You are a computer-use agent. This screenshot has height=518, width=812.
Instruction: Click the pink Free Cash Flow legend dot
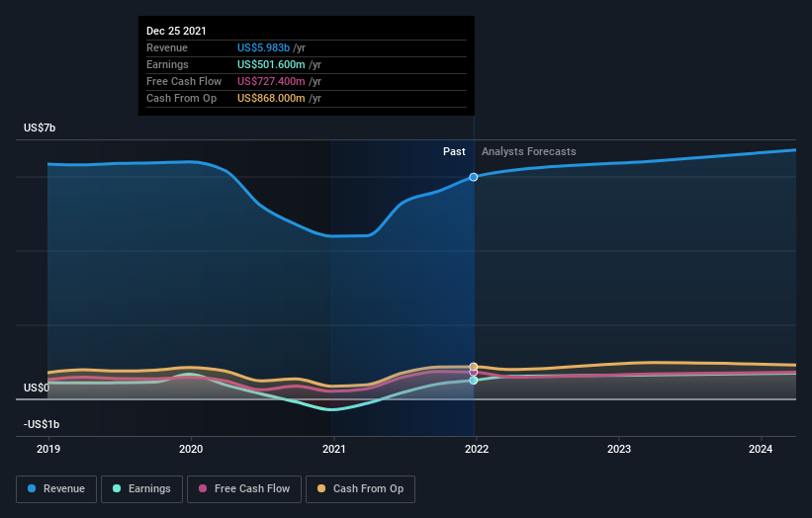coord(203,488)
